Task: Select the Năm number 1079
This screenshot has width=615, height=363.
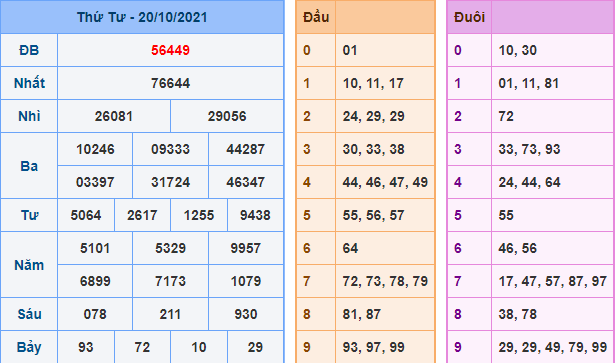Action: pyautogui.click(x=246, y=281)
